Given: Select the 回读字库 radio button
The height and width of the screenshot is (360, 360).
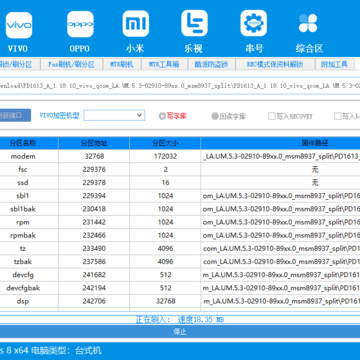Looking at the screenshot, I should [229, 116].
